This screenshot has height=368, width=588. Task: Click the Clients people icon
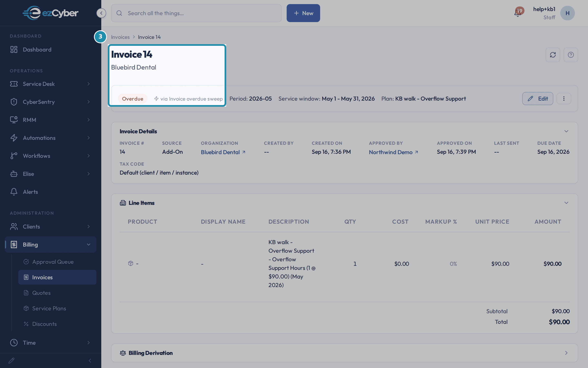pyautogui.click(x=14, y=227)
